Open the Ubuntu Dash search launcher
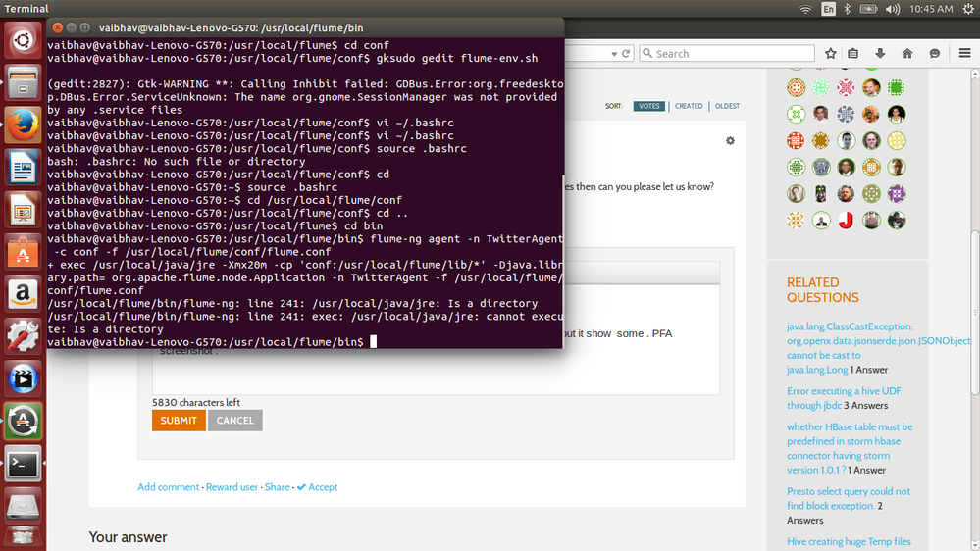The height and width of the screenshot is (551, 980). [24, 41]
